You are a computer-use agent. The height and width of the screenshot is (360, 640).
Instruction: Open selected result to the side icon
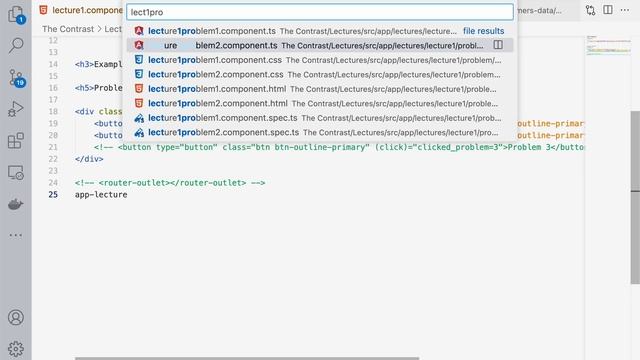tap(498, 45)
